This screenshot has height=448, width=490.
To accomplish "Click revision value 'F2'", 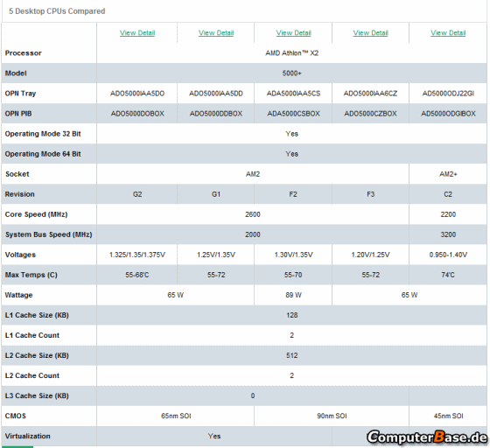I will 293,194.
